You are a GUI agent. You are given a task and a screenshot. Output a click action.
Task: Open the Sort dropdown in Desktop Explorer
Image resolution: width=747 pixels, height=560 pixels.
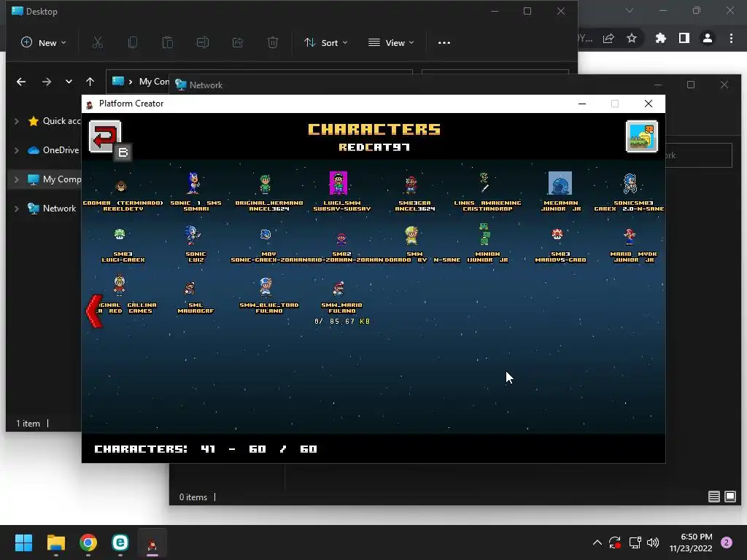tap(326, 42)
